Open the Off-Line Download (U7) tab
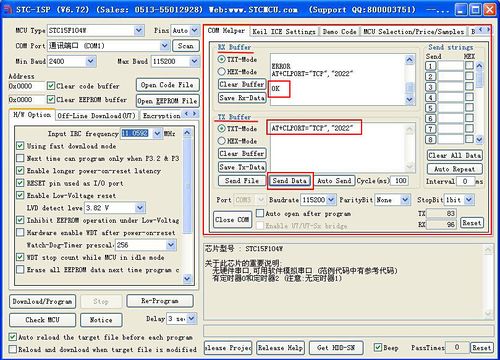500x360 pixels. click(x=96, y=116)
